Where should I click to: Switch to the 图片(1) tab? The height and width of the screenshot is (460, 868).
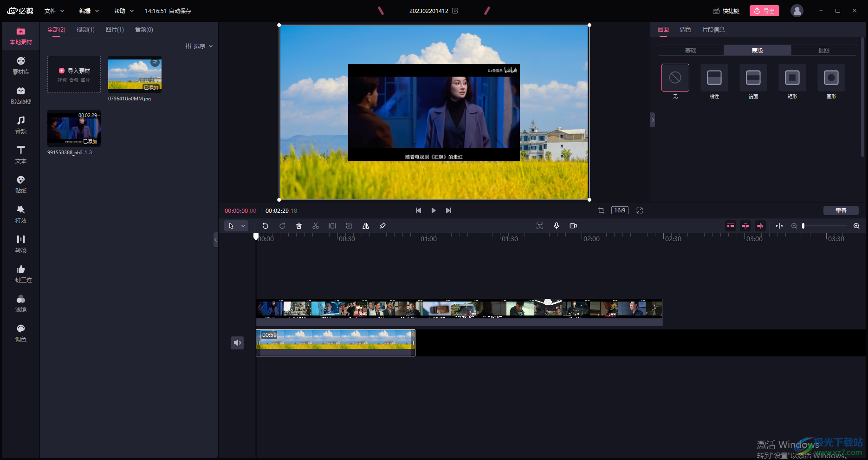coord(115,30)
